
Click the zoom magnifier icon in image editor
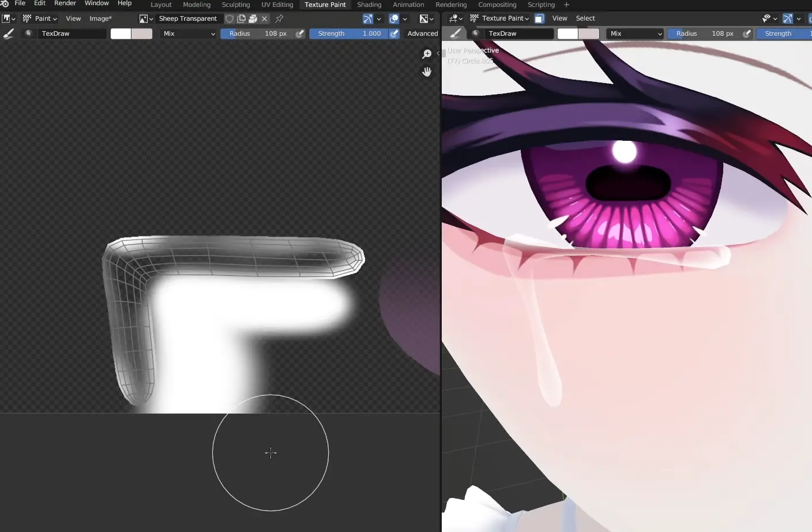427,54
